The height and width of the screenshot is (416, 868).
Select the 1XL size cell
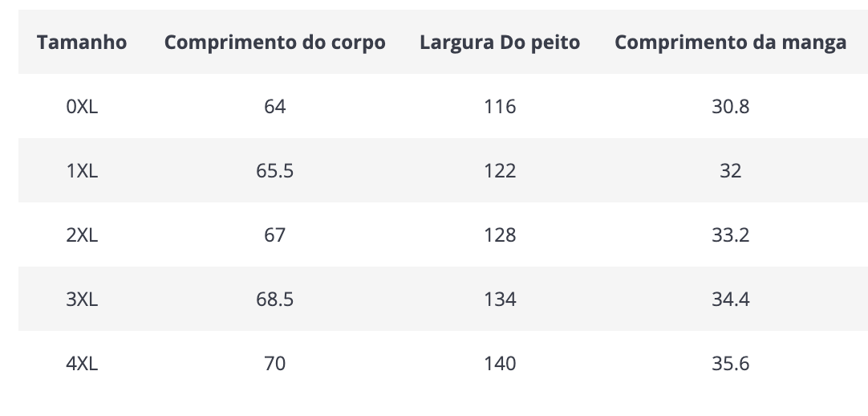[82, 170]
